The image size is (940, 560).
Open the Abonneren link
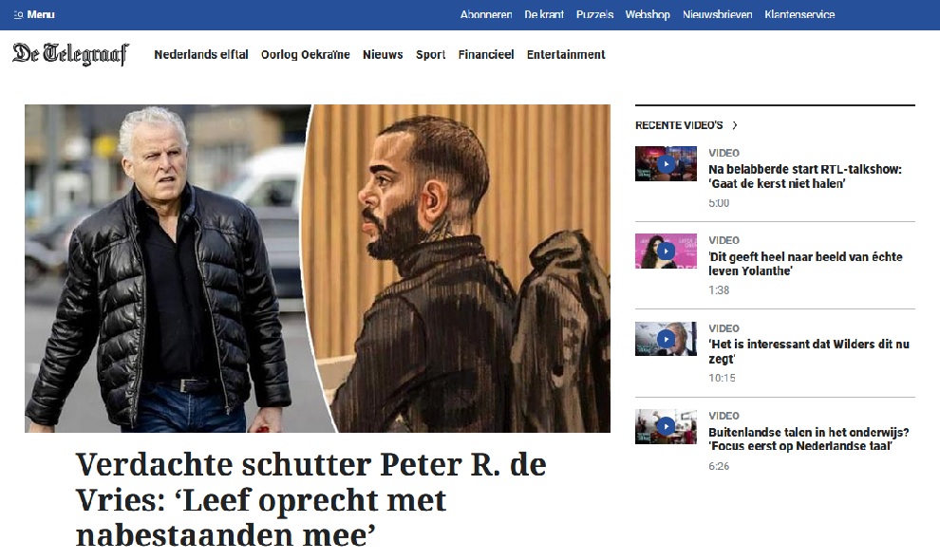(486, 14)
